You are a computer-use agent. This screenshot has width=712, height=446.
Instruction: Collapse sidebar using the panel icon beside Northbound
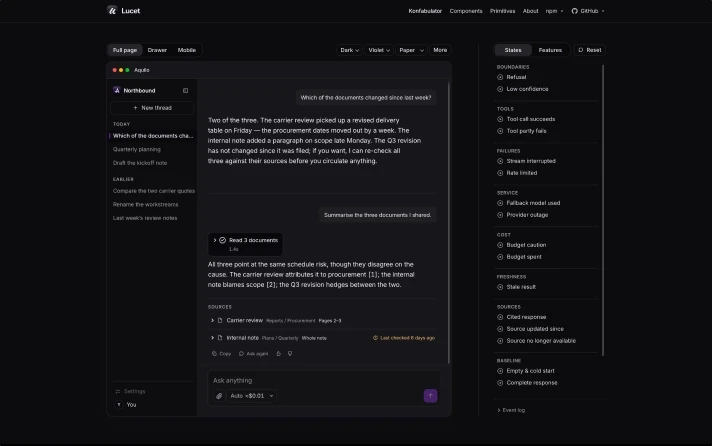(x=186, y=90)
